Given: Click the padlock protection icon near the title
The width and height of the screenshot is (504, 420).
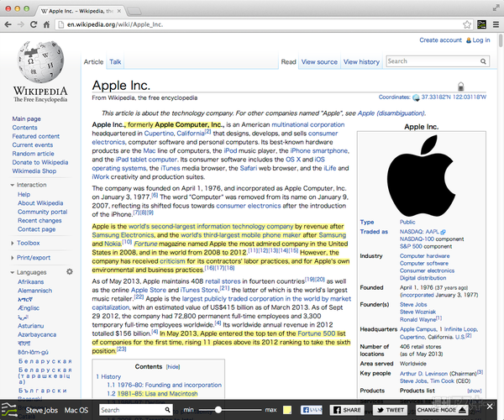Looking at the screenshot, I should coord(460,87).
